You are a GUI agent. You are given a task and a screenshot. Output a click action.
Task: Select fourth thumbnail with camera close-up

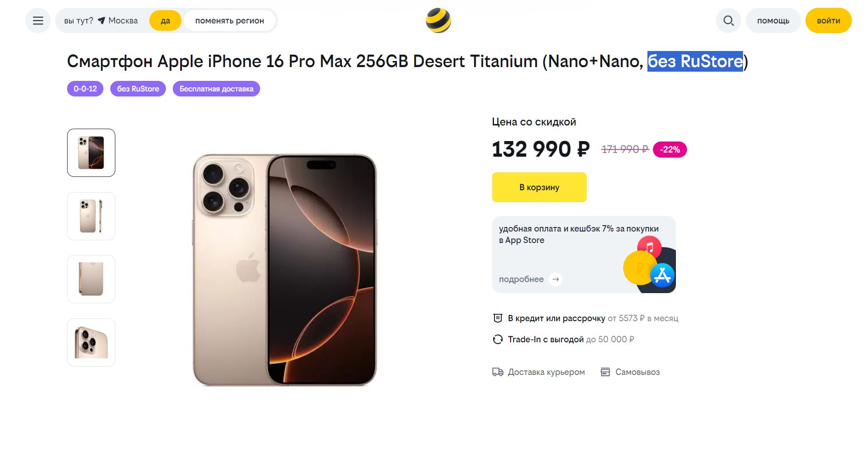(x=91, y=343)
